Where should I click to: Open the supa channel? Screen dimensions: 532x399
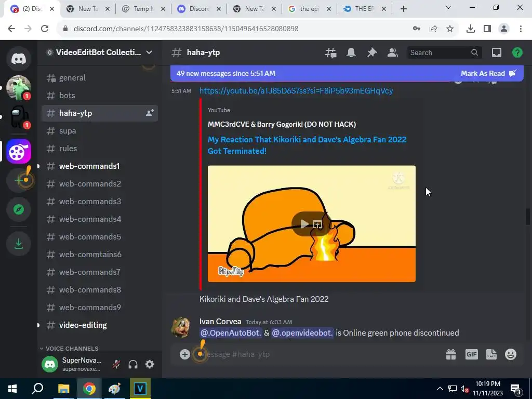[99, 130]
